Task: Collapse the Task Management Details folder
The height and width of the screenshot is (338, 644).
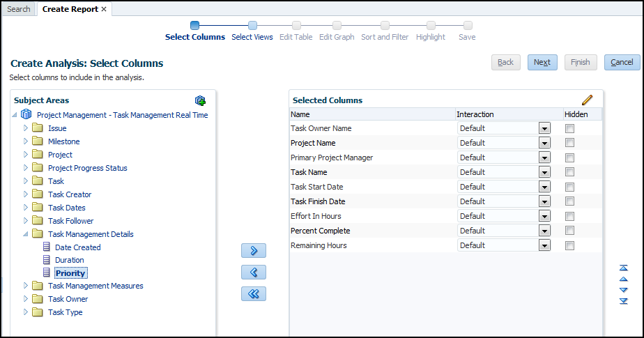Action: point(26,234)
